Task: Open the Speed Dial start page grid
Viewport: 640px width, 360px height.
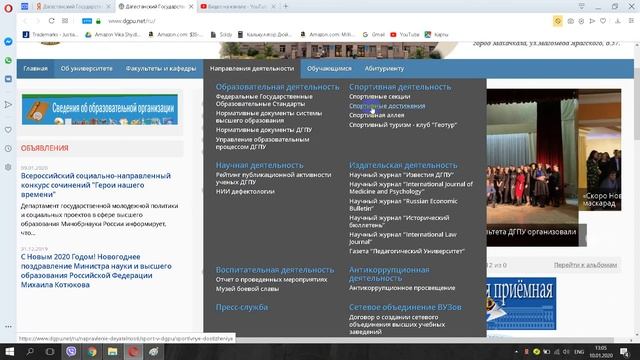Action: coord(65,21)
